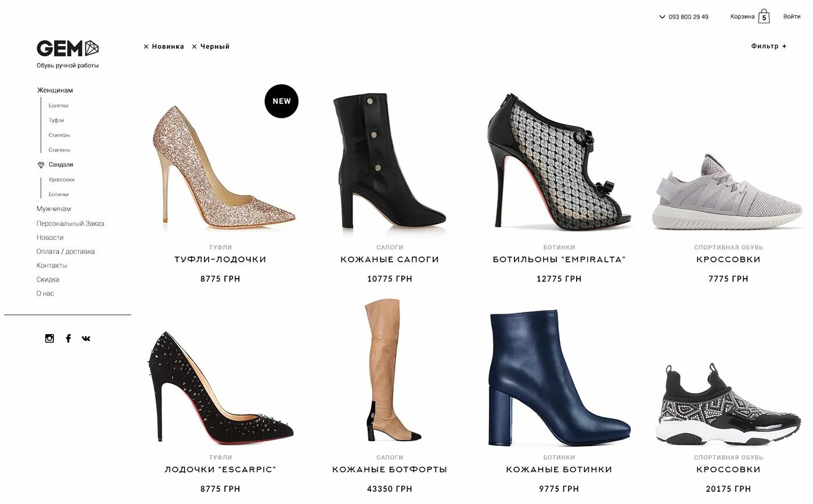Open the Instagram social icon
Viewport: 813px width, 504px height.
pyautogui.click(x=49, y=339)
